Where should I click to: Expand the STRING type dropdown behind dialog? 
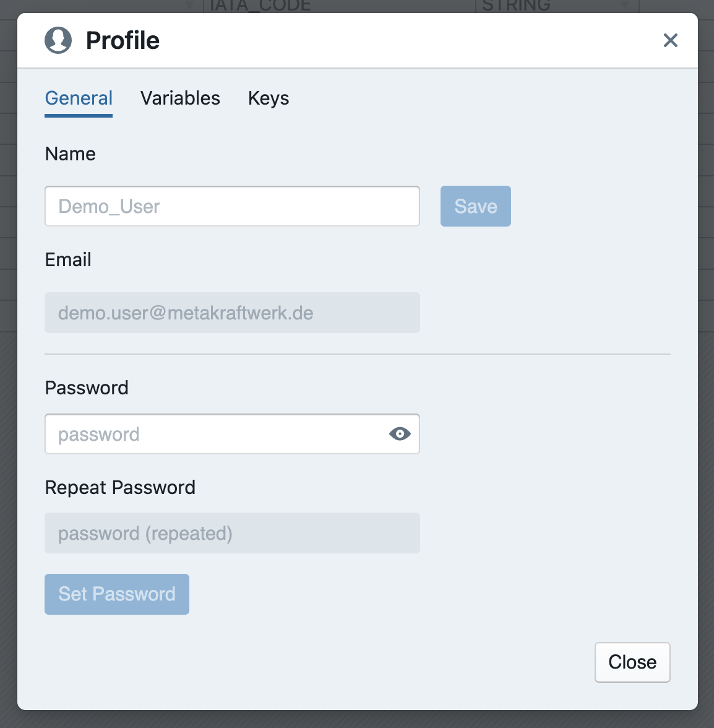pyautogui.click(x=624, y=6)
